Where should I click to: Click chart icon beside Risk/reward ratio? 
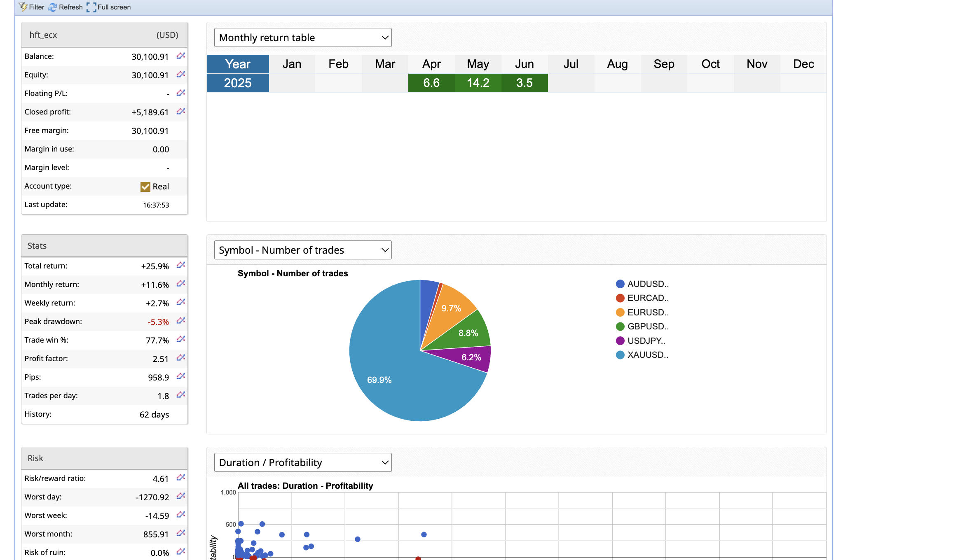[x=180, y=478]
